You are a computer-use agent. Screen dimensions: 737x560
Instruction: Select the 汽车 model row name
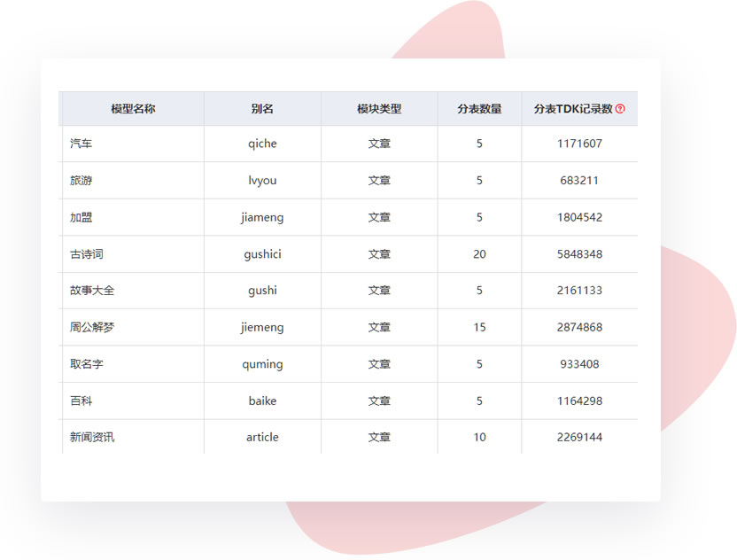pos(81,144)
